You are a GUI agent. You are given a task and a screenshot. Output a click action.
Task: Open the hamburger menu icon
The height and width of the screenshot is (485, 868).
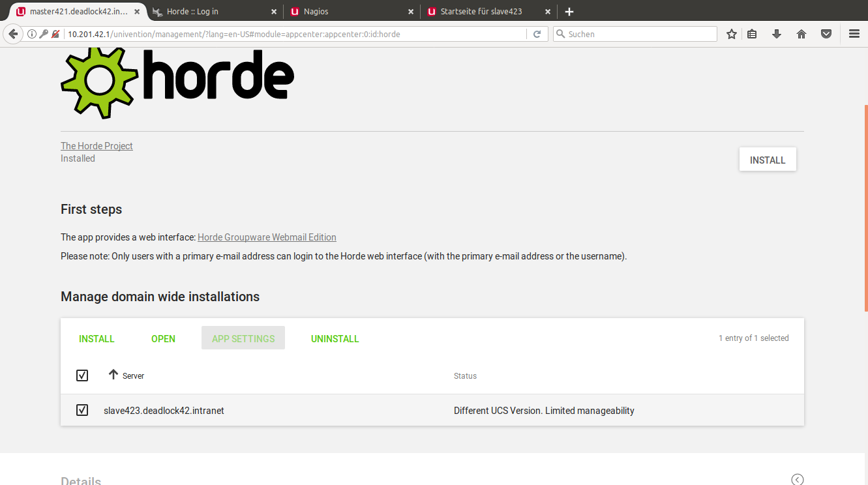point(854,34)
